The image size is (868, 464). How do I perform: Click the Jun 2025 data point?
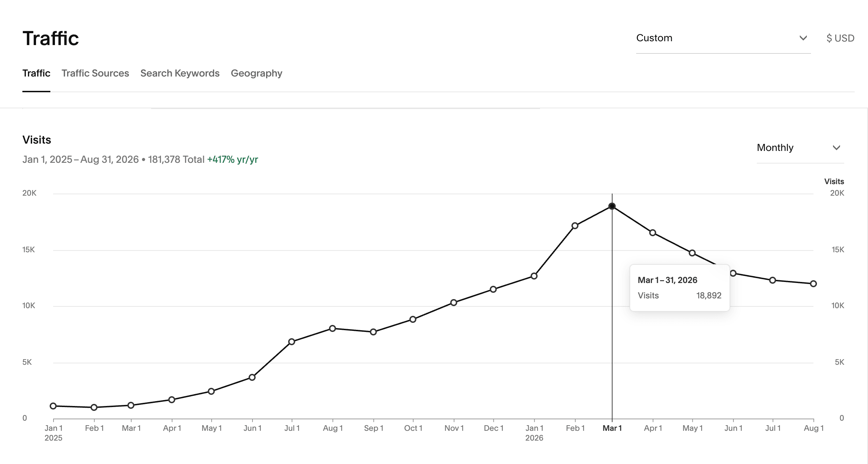tap(252, 377)
